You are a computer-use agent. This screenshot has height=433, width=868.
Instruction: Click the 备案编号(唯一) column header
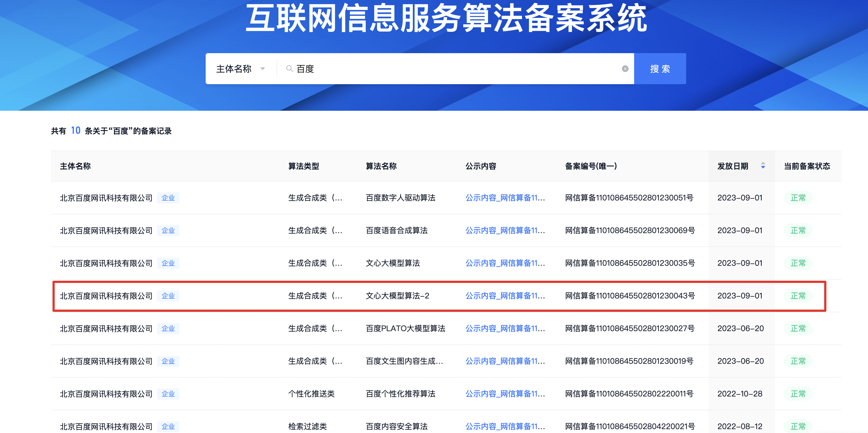[x=591, y=166]
